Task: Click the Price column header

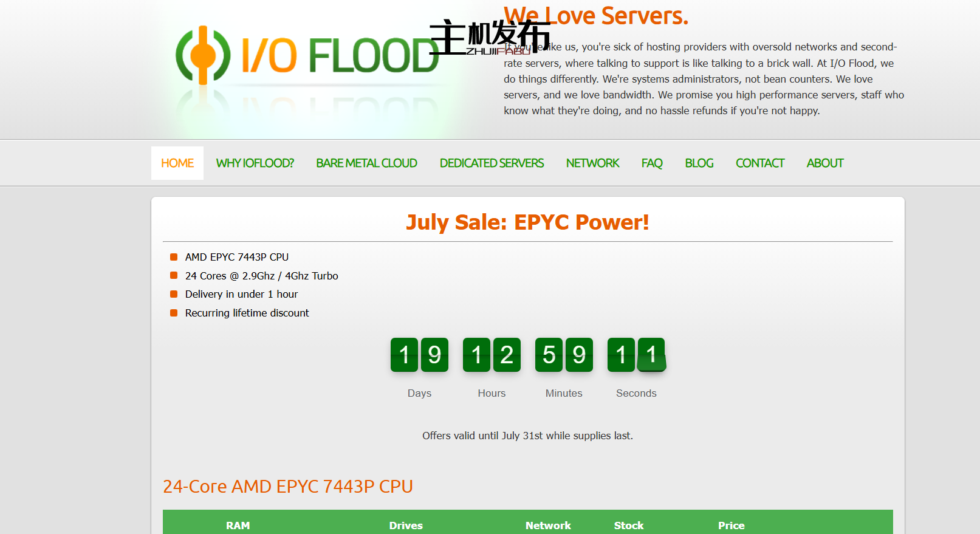Action: point(731,525)
